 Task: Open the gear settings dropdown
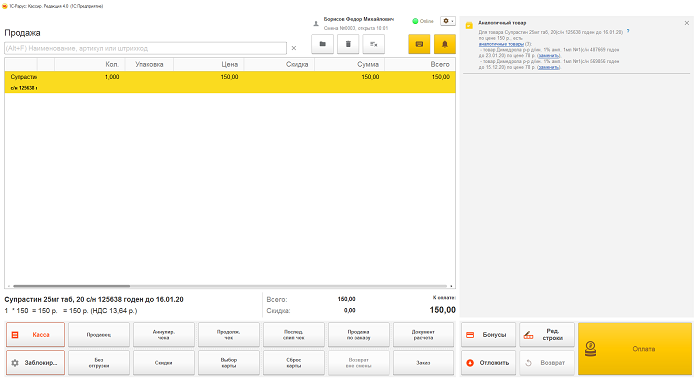pyautogui.click(x=448, y=21)
